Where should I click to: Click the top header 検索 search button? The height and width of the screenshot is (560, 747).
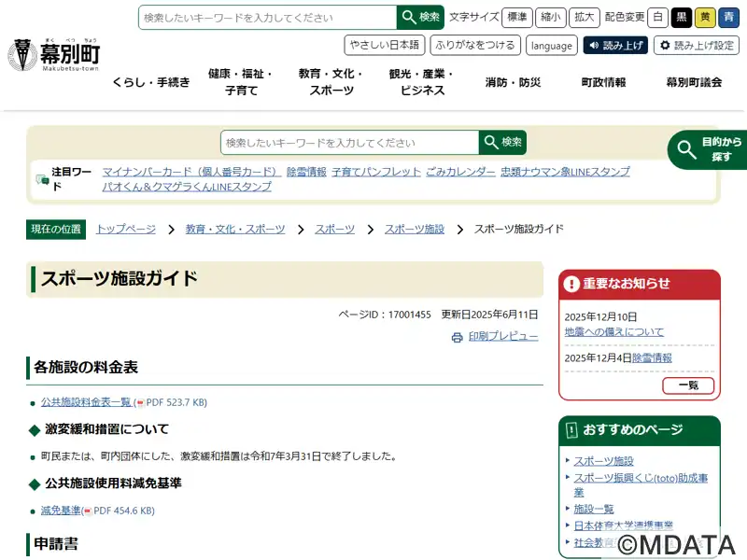click(420, 18)
